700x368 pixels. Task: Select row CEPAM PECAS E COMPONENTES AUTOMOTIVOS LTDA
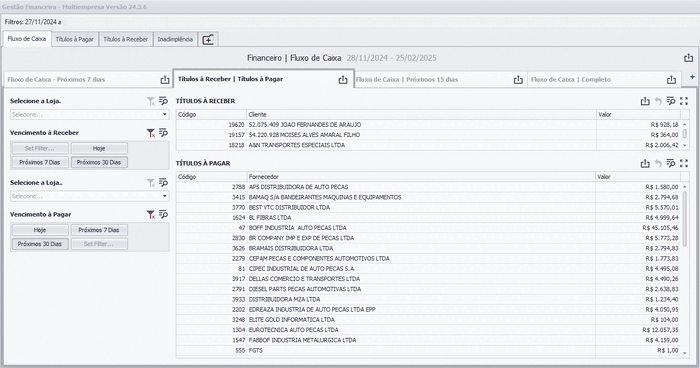(428, 259)
